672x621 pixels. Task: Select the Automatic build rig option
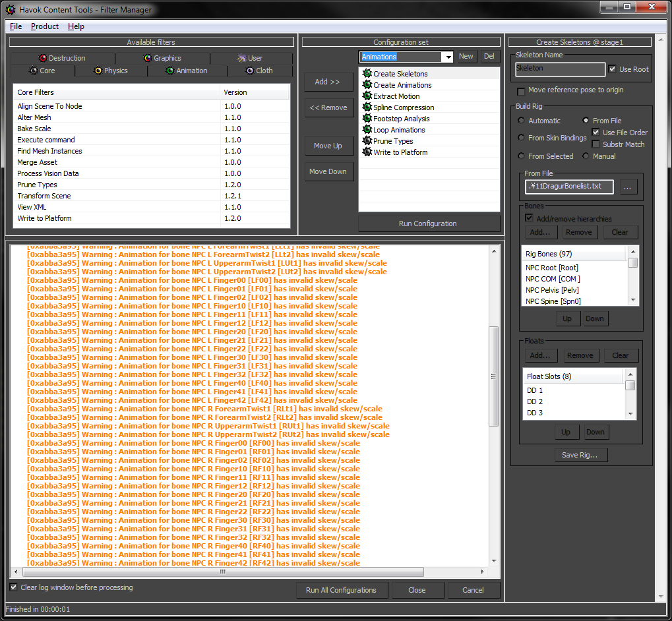click(521, 121)
